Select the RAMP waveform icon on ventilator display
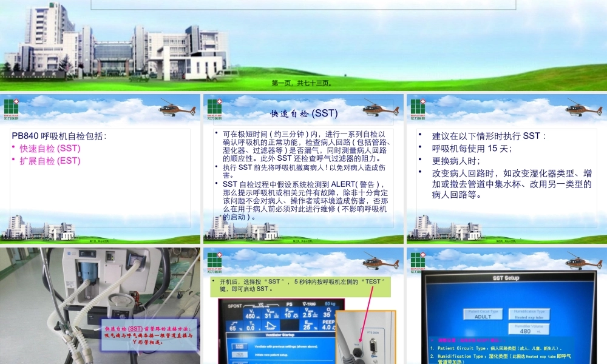The width and height of the screenshot is (607, 364). pyautogui.click(x=271, y=326)
